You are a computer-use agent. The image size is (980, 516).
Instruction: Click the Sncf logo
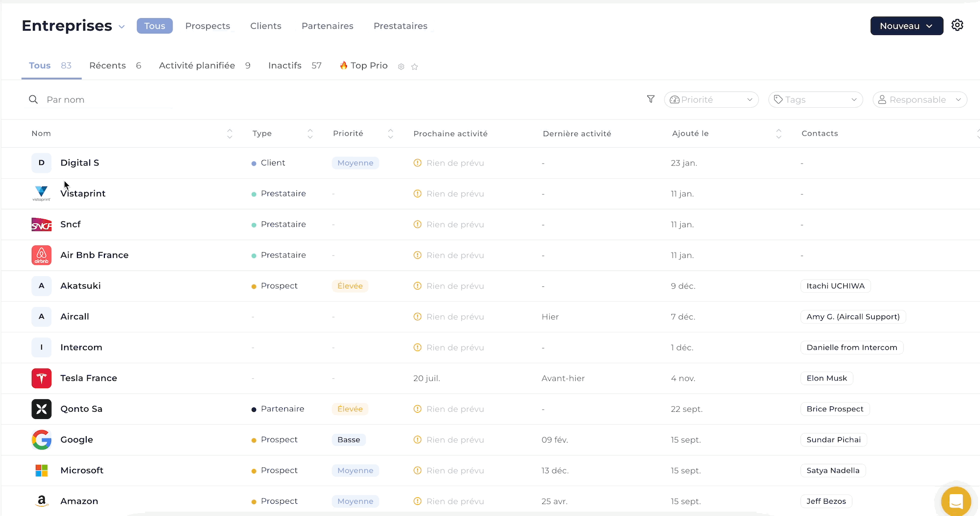click(42, 224)
